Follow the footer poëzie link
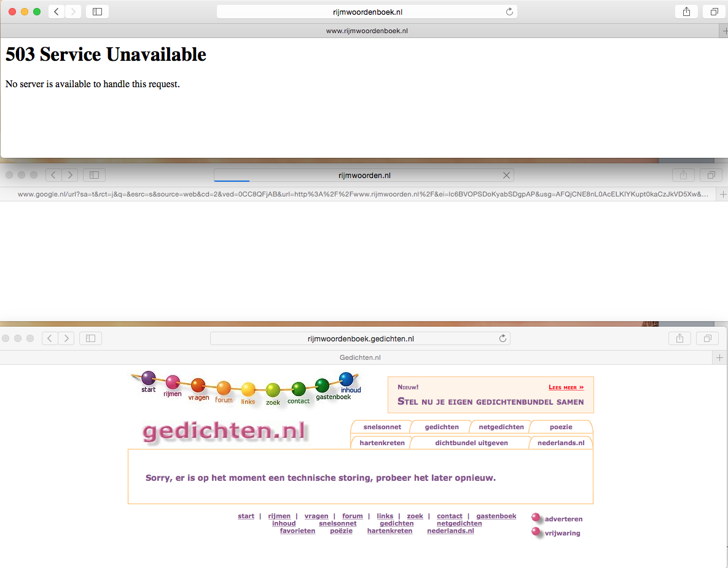Image resolution: width=728 pixels, height=568 pixels. (341, 531)
